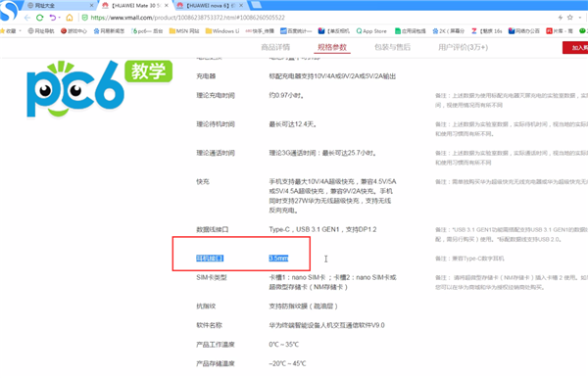Go to the browser home page icon
Screen dimensions: 588x378
coord(70,18)
